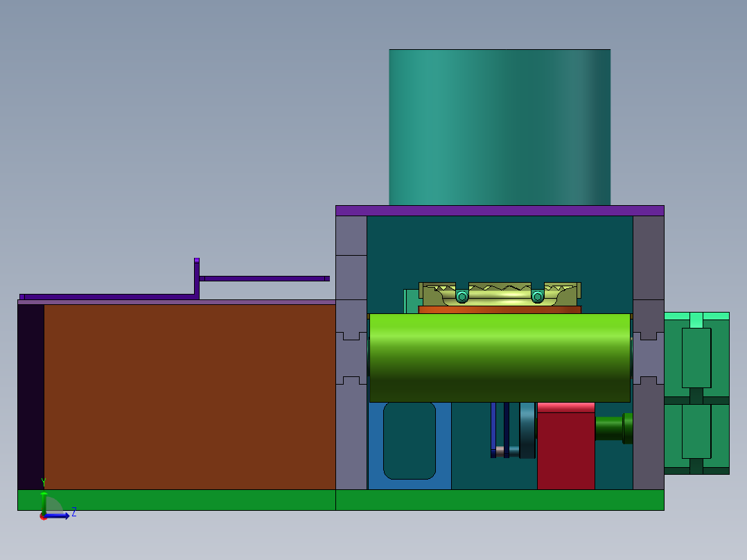747x560 pixels.
Task: Select the vertical purple L-bracket post
Action: point(197,279)
